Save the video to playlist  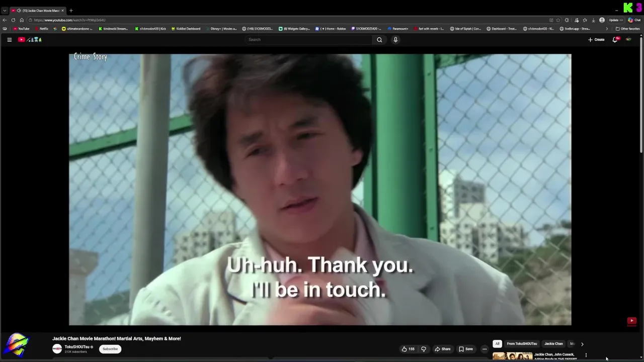(x=466, y=349)
